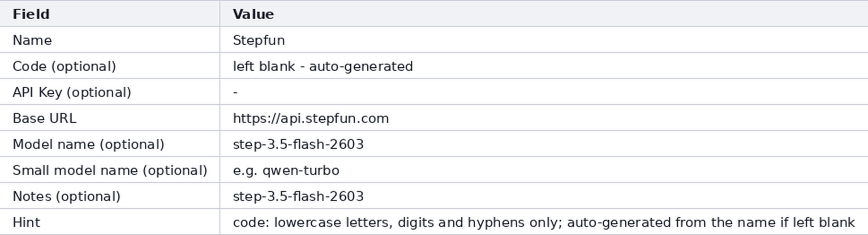
Task: Select the Hint label cell
Action: (110, 222)
